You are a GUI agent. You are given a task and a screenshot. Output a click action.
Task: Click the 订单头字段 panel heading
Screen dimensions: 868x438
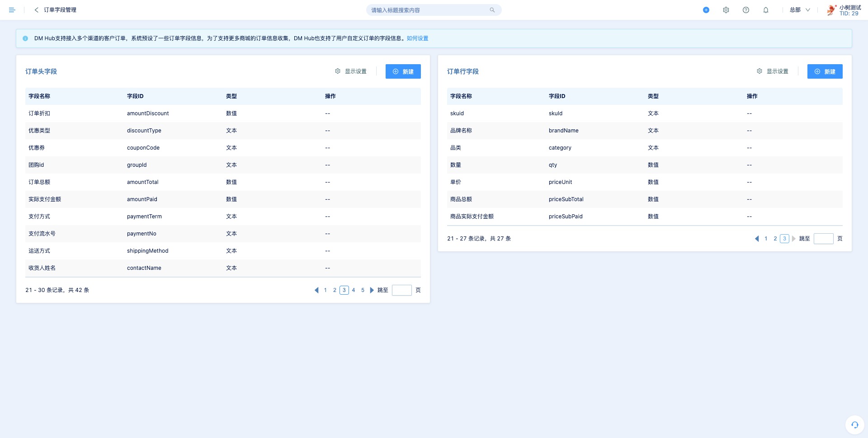[x=41, y=71]
